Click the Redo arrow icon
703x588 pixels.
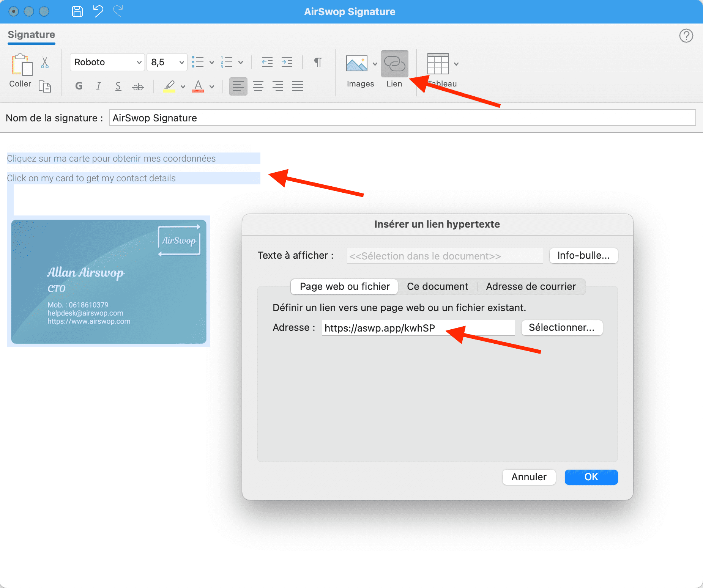(x=118, y=11)
